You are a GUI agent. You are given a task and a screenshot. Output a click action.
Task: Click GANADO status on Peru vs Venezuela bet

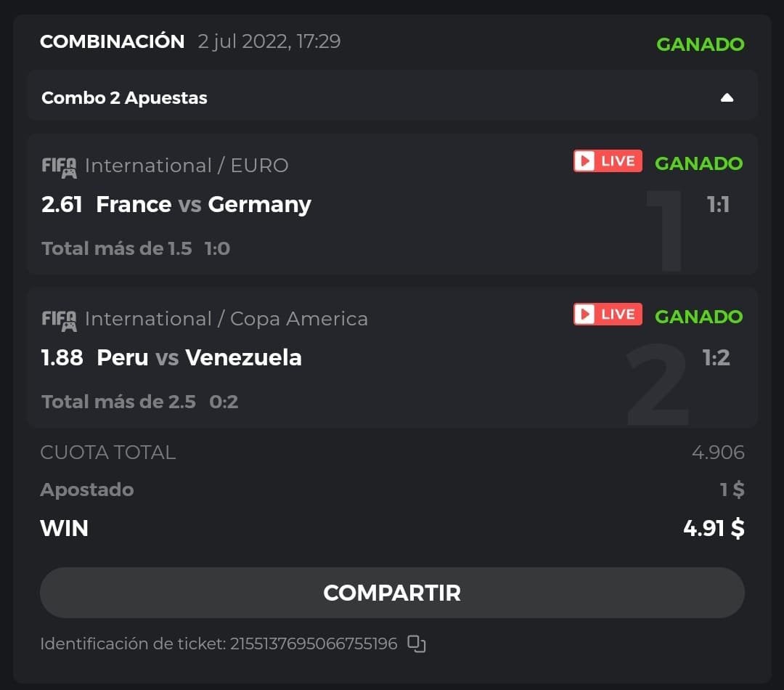tap(698, 317)
